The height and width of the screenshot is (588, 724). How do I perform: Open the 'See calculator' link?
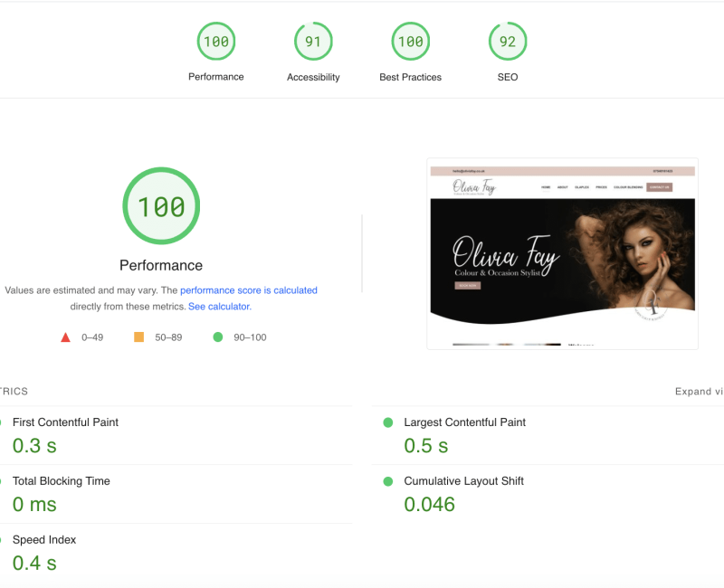218,307
